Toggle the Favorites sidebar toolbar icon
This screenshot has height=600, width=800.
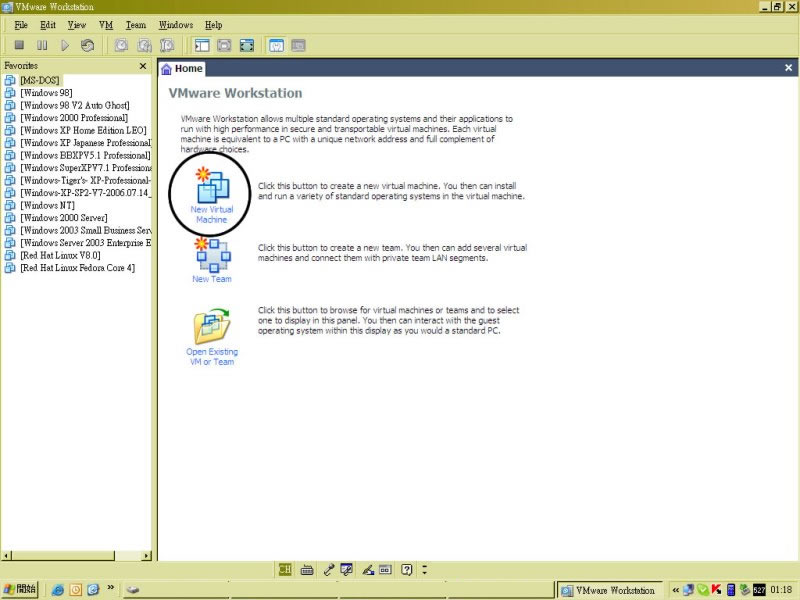[x=202, y=45]
